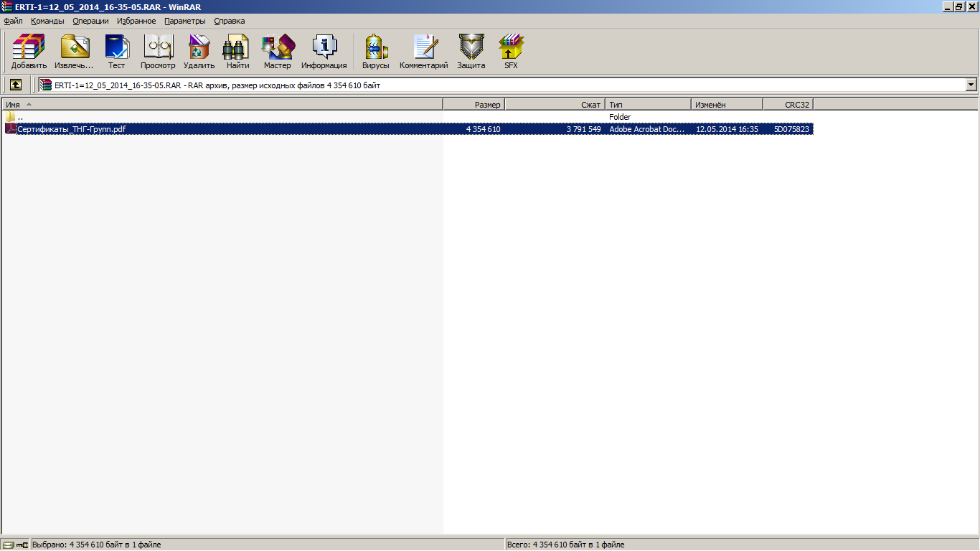Click packed size 3 791 549 cell
The height and width of the screenshot is (551, 980).
[583, 129]
